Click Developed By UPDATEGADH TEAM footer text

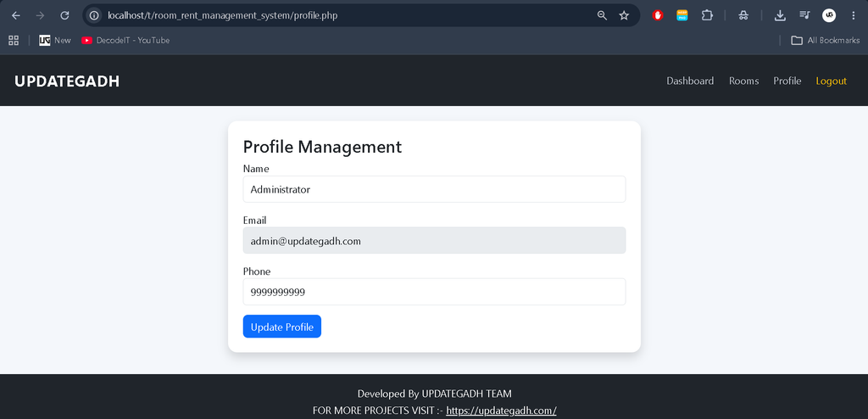tap(435, 394)
